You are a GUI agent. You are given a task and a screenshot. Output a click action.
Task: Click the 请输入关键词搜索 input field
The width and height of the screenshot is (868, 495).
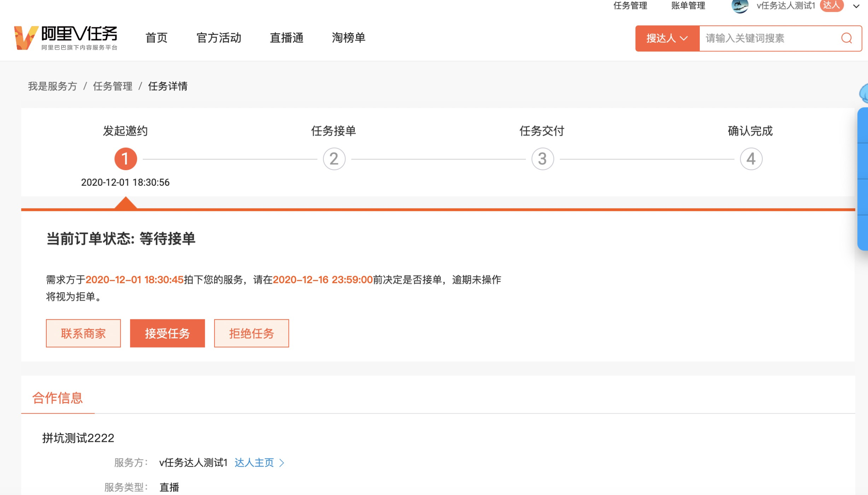pos(770,38)
